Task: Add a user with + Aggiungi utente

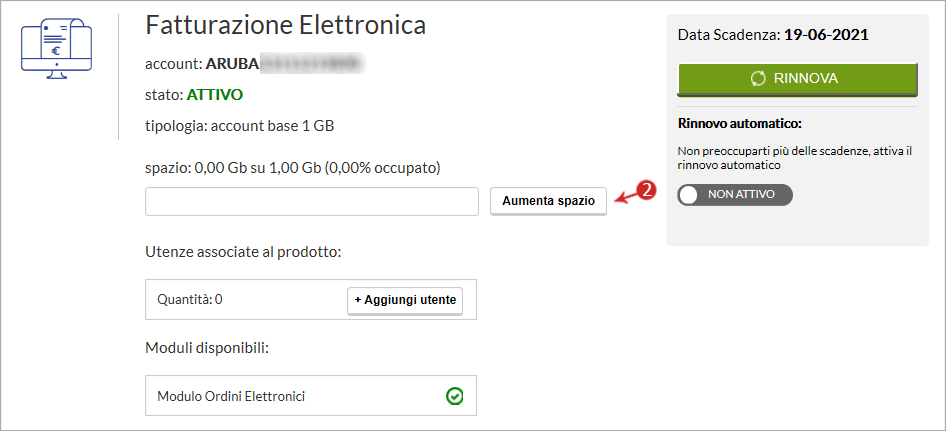Action: [405, 301]
